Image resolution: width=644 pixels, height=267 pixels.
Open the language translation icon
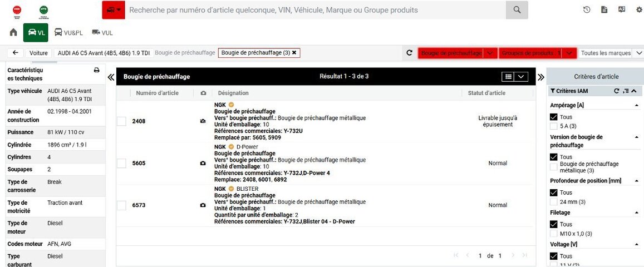click(x=621, y=10)
